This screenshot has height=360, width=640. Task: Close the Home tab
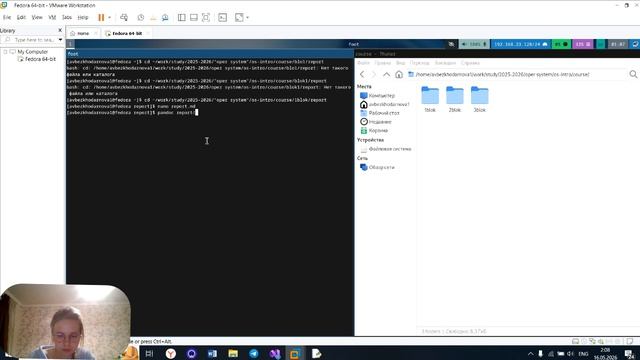coord(96,33)
